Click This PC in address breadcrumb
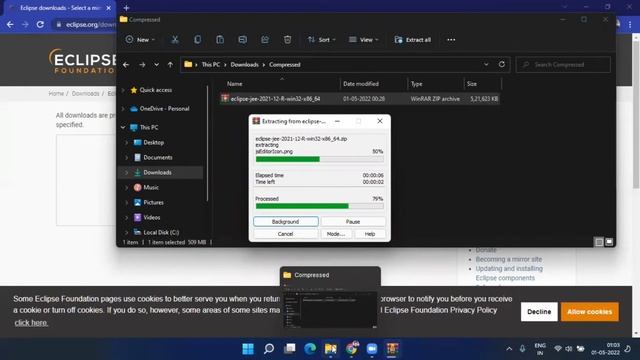Screen dimensions: 640x360 [211, 64]
